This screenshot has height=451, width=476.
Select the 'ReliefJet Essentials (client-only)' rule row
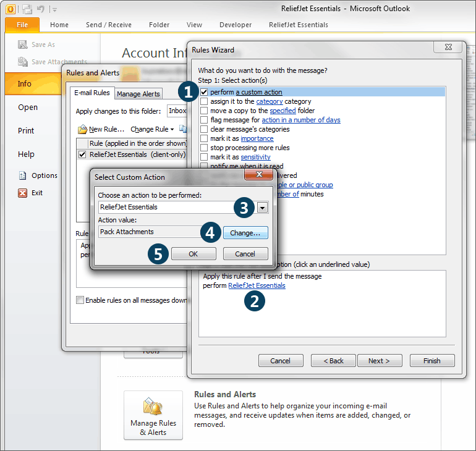(x=132, y=154)
